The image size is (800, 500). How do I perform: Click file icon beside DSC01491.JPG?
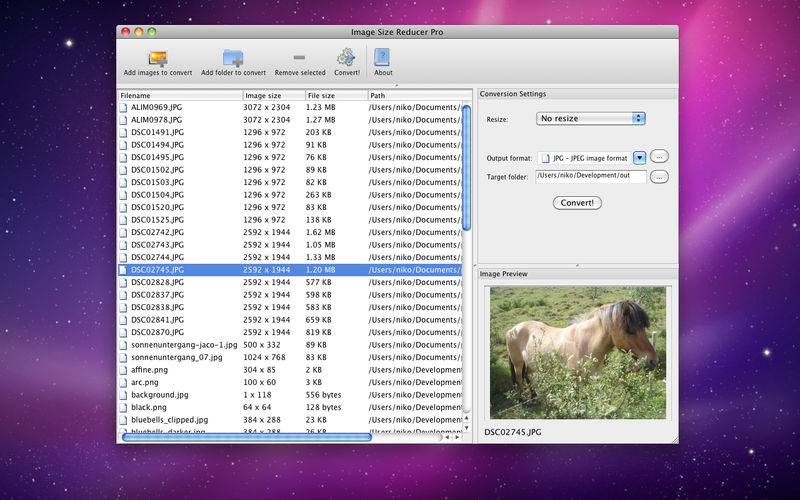[x=123, y=133]
